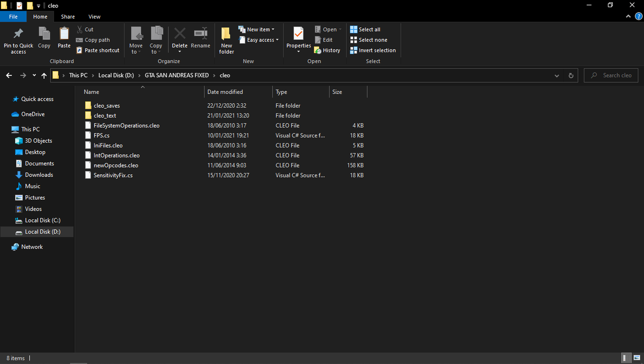Refresh the cleo folder view
The height and width of the screenshot is (364, 644).
(571, 76)
